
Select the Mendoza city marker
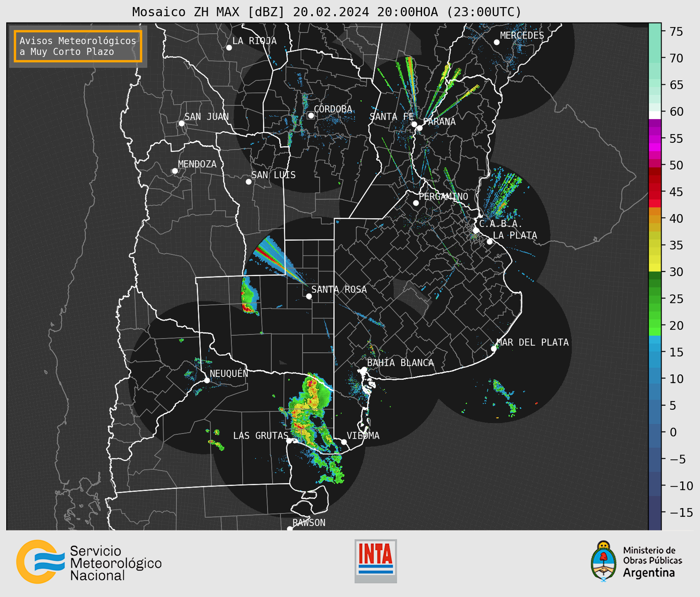pos(175,171)
